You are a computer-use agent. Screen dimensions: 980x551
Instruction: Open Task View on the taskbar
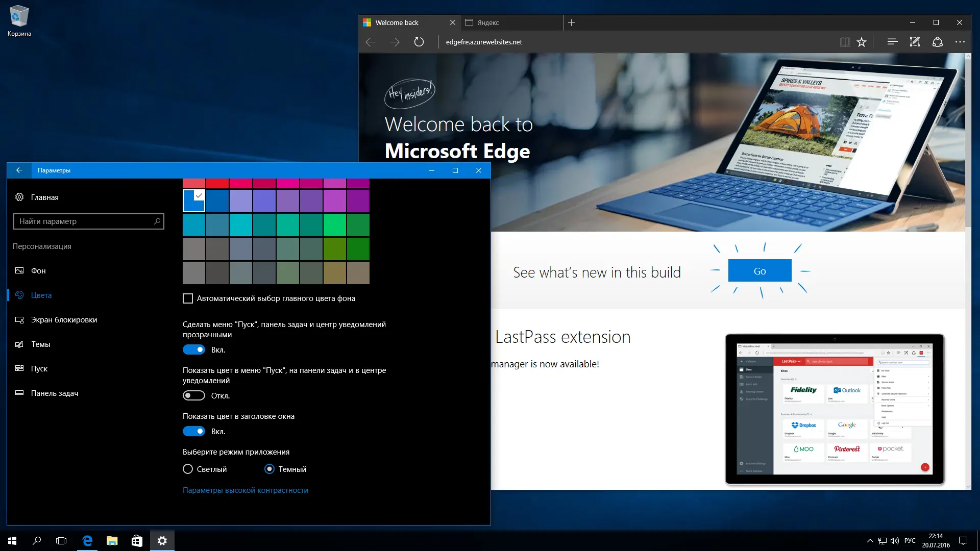pyautogui.click(x=61, y=541)
